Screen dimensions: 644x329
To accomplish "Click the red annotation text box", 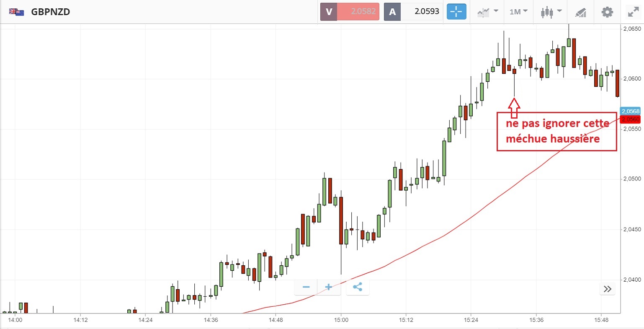I will [x=556, y=131].
